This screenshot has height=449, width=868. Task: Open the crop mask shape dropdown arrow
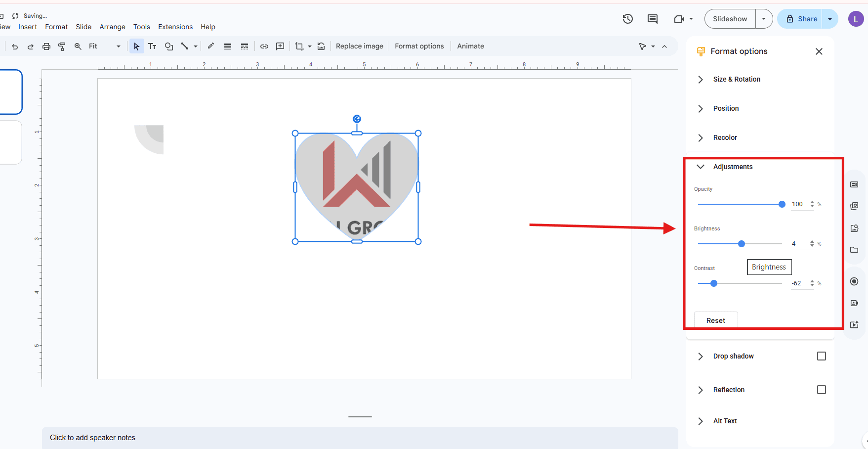(310, 46)
